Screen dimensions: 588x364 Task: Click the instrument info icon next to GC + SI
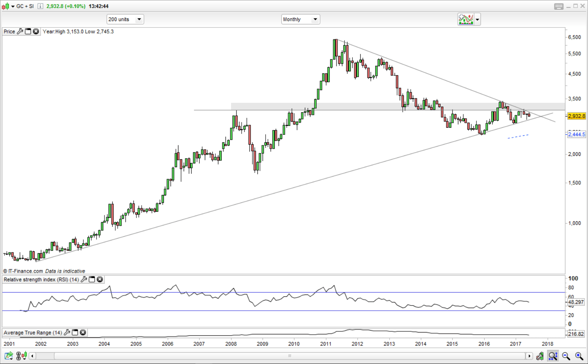[40, 6]
